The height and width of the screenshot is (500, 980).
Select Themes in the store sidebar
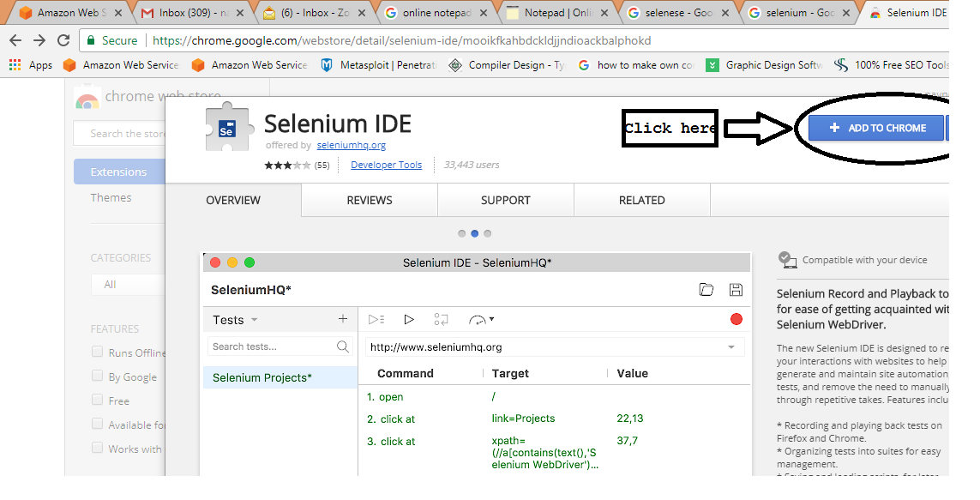point(111,197)
